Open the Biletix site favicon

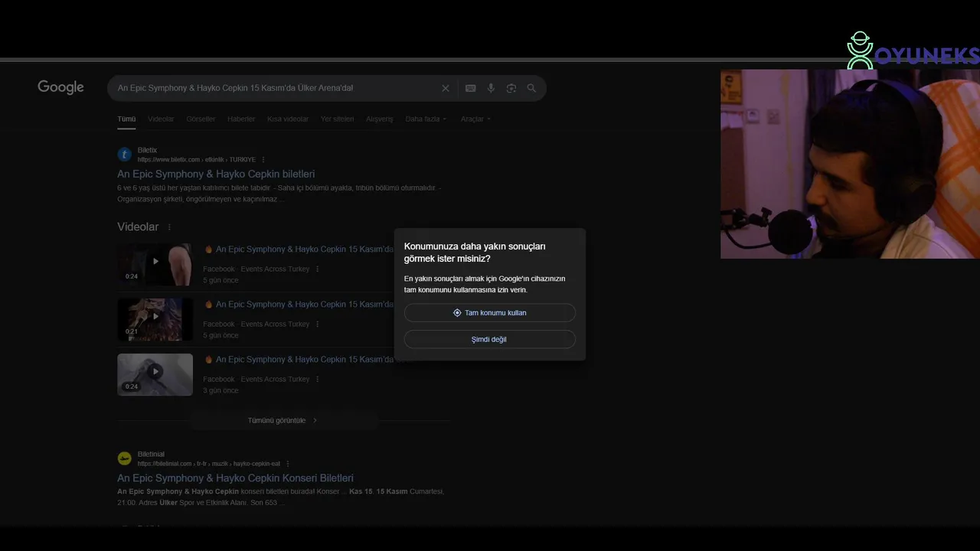point(124,155)
